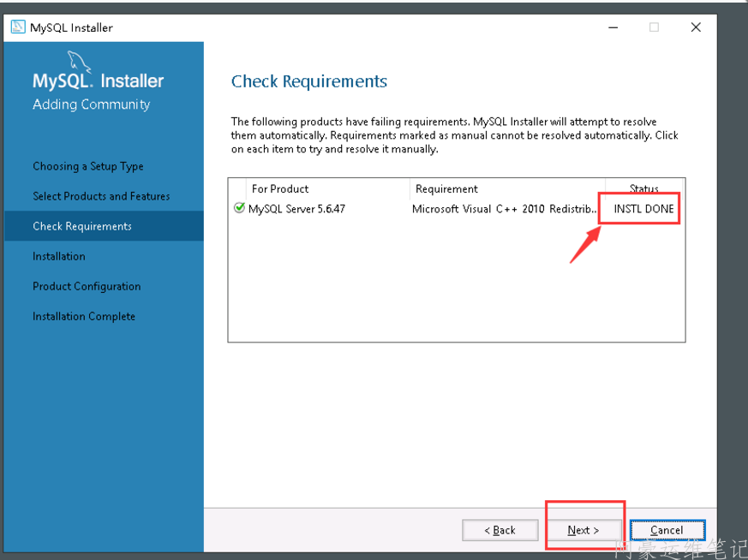The height and width of the screenshot is (560, 748).
Task: Go back with the Back button
Action: pos(500,530)
